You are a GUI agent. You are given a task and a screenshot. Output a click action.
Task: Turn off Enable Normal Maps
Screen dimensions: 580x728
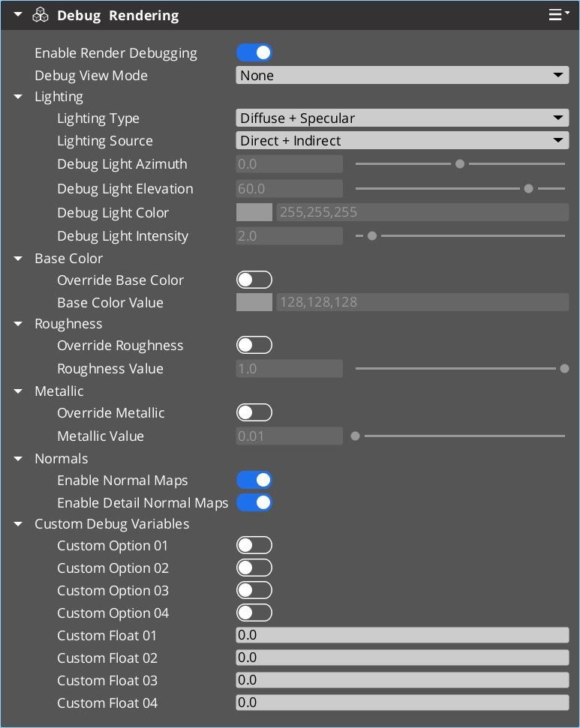coord(254,481)
